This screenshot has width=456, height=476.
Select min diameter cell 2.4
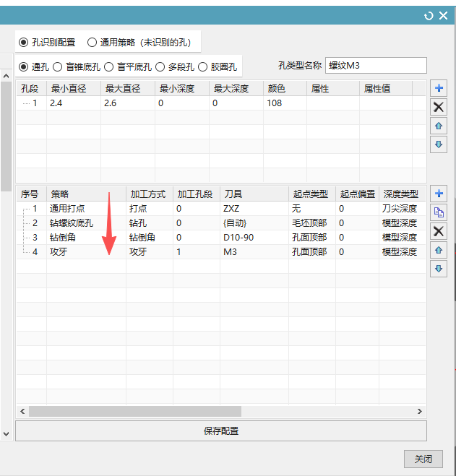coord(74,103)
